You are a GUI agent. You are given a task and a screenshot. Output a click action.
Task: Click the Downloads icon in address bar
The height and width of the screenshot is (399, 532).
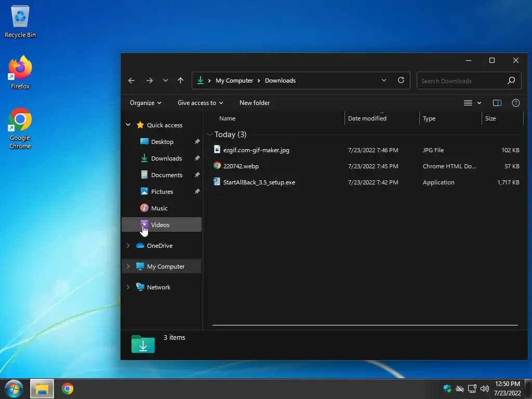[201, 80]
